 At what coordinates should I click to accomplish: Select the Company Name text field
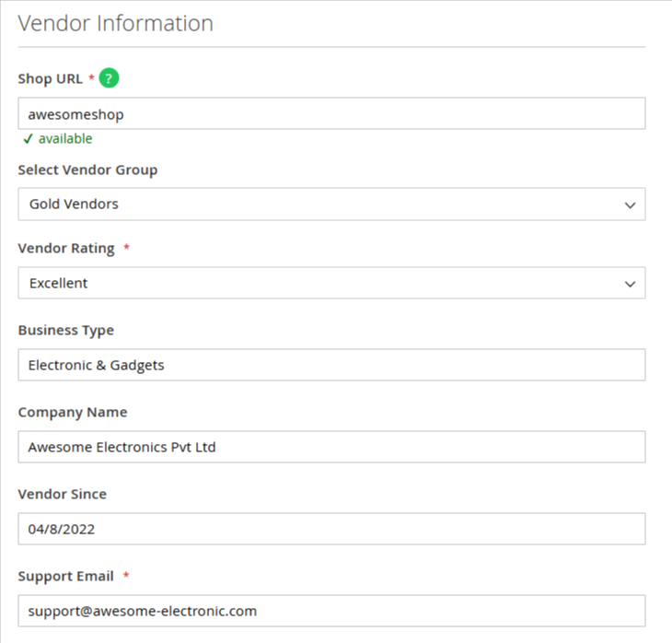coord(331,447)
